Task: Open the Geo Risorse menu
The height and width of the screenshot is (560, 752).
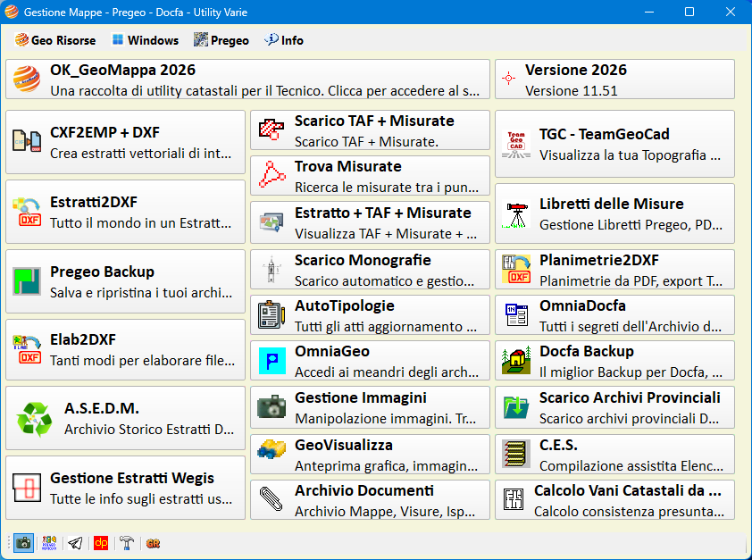Action: point(54,40)
